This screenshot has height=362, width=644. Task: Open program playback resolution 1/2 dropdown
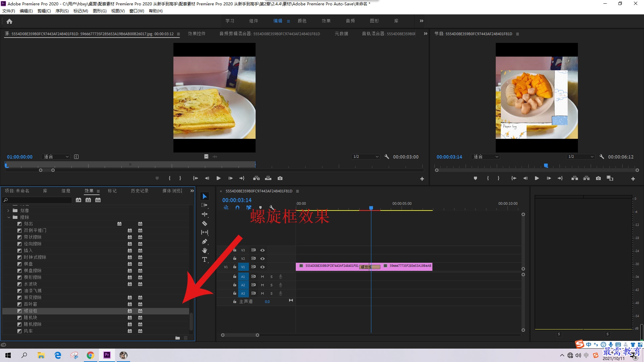pos(581,157)
